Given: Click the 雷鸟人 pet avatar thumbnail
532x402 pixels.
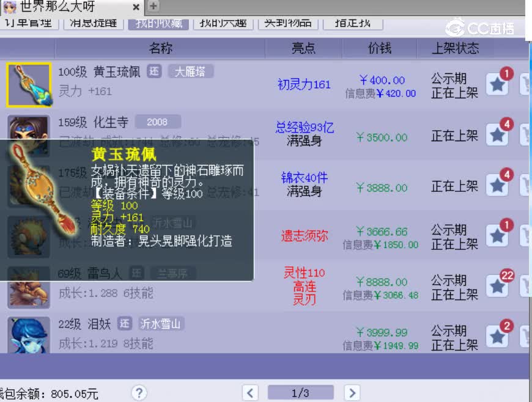Looking at the screenshot, I should click(x=29, y=294).
